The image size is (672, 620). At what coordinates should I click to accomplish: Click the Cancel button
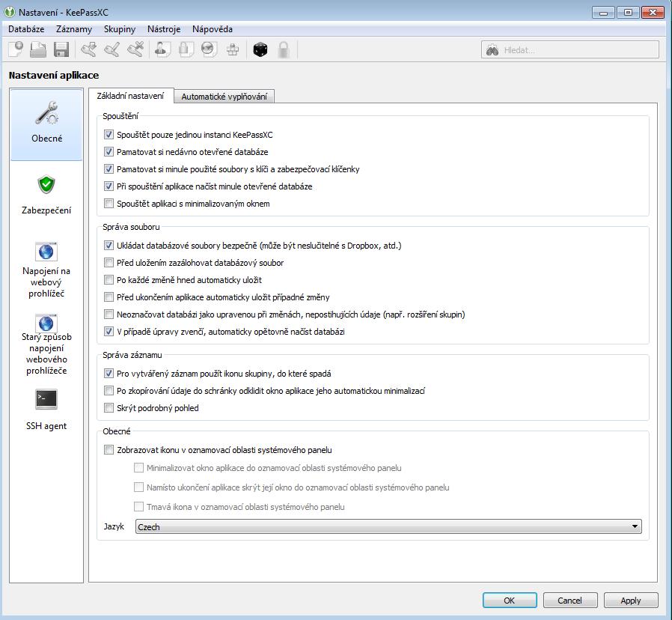pos(570,601)
